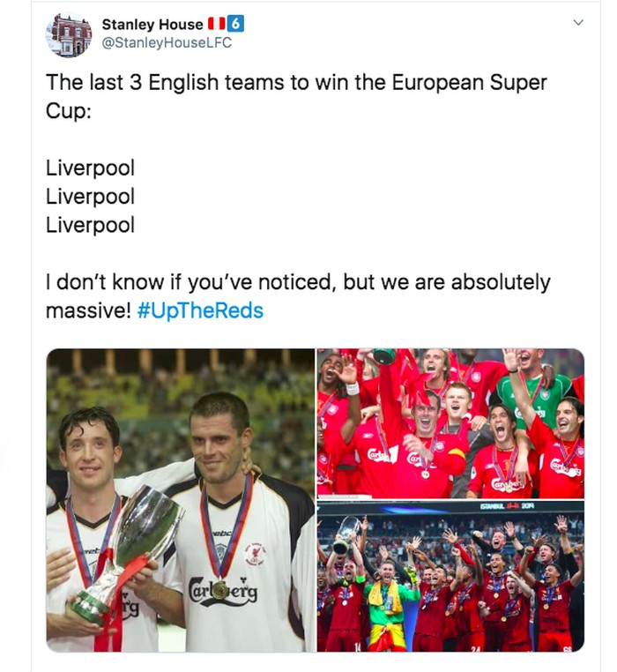
Task: Open the left photo of two players
Action: (181, 500)
